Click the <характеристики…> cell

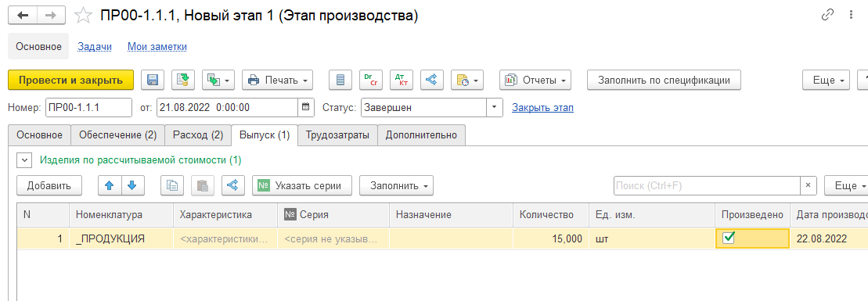coord(225,239)
